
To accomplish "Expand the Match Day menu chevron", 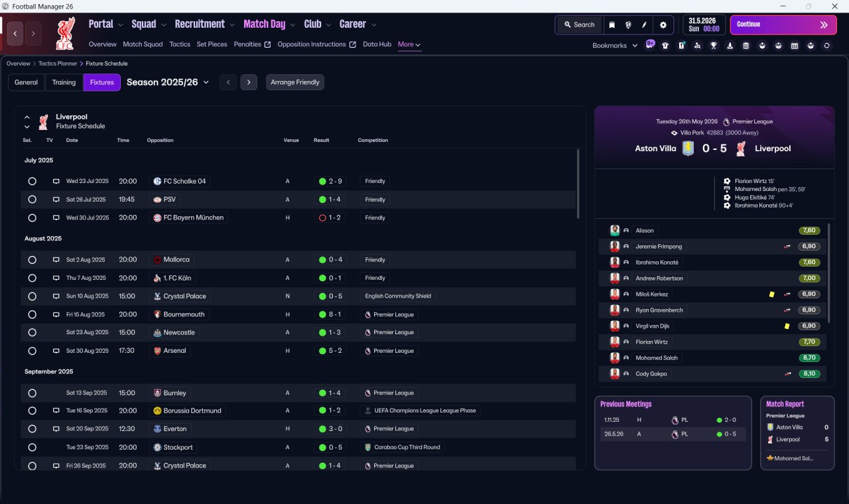I will (293, 25).
